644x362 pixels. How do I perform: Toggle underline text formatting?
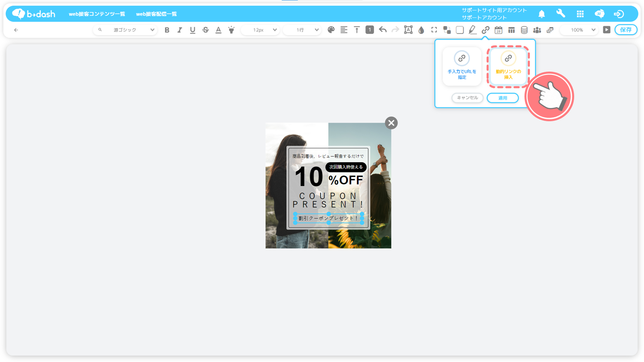click(193, 30)
